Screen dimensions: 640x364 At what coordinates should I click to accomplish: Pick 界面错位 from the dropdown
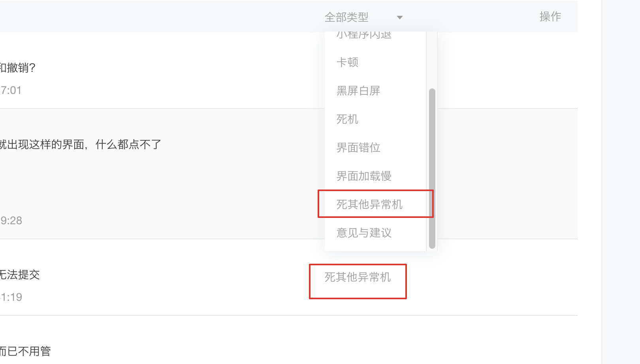[358, 148]
